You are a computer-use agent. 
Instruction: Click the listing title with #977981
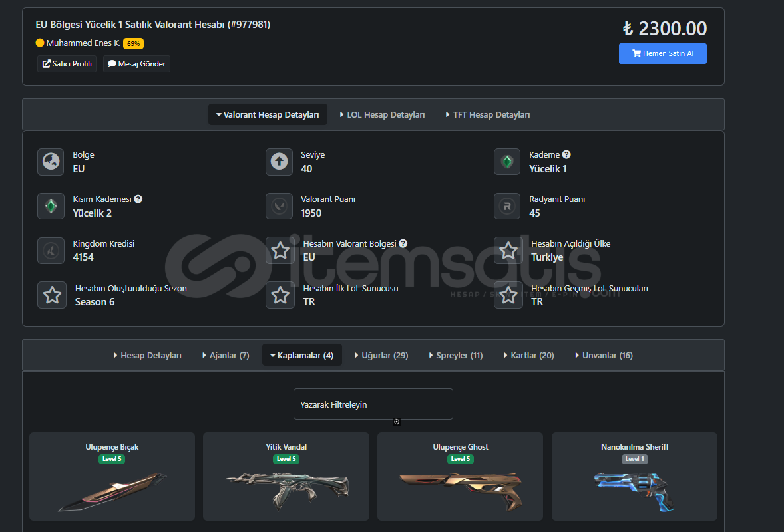click(x=153, y=25)
